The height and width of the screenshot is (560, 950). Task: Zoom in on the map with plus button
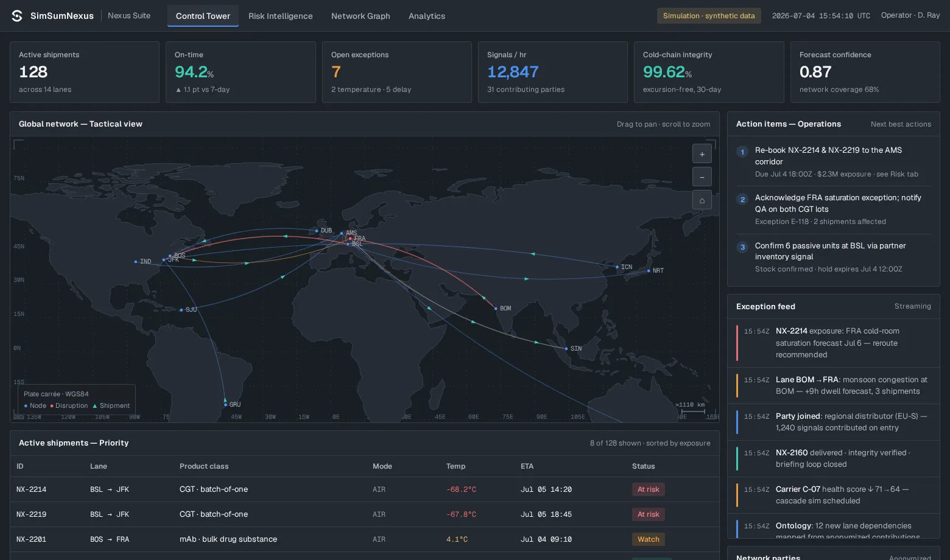tap(702, 154)
